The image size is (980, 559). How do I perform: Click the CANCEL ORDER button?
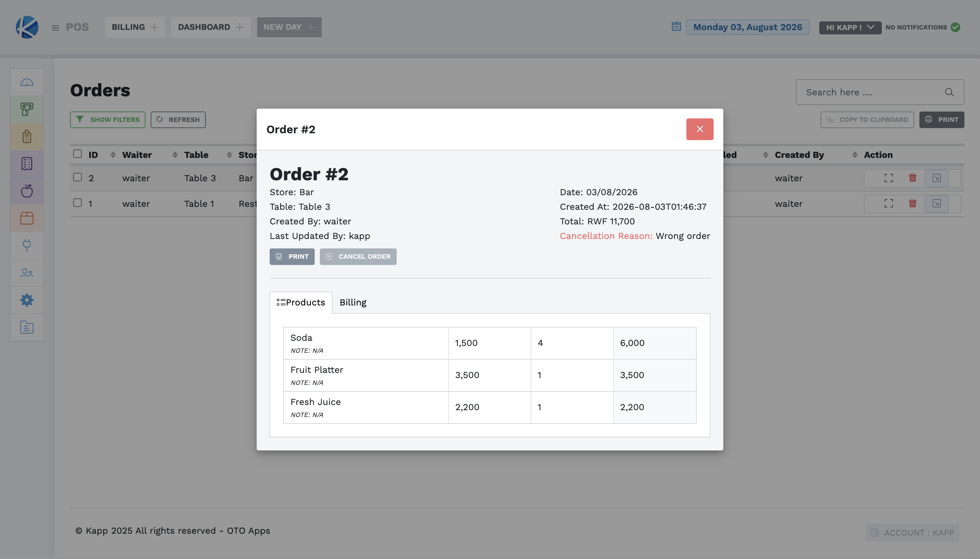358,256
